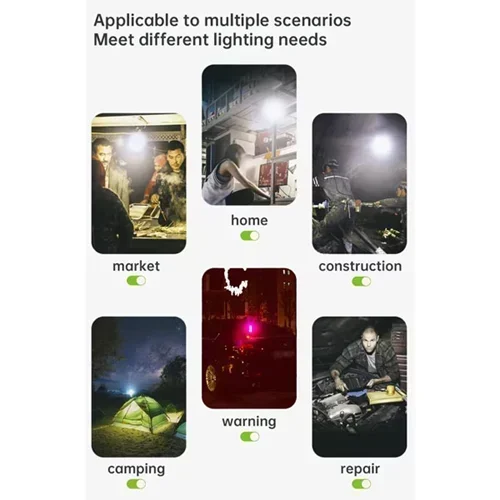The height and width of the screenshot is (500, 500).
Task: Open the car repair photo
Action: click(x=359, y=387)
